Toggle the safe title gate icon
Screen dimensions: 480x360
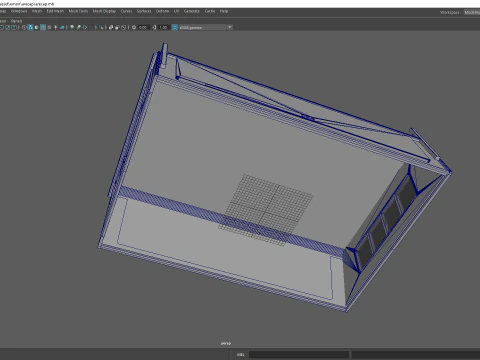tap(14, 27)
